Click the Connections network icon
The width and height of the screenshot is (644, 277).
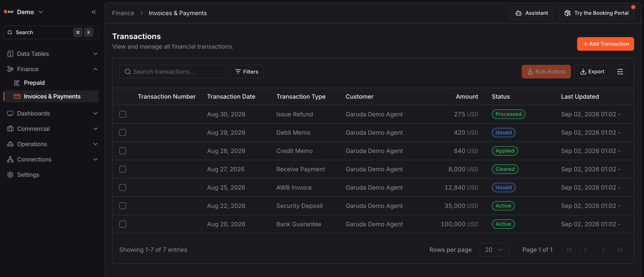(x=10, y=159)
